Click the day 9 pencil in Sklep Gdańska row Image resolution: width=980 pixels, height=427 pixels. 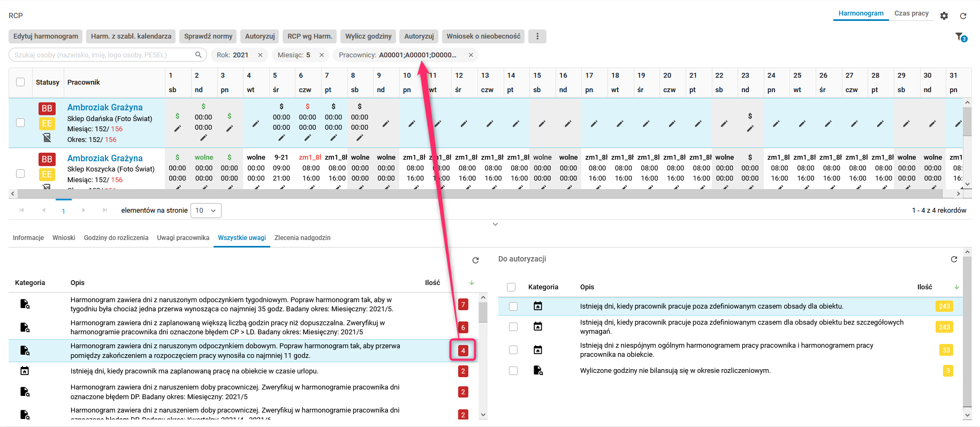point(385,124)
